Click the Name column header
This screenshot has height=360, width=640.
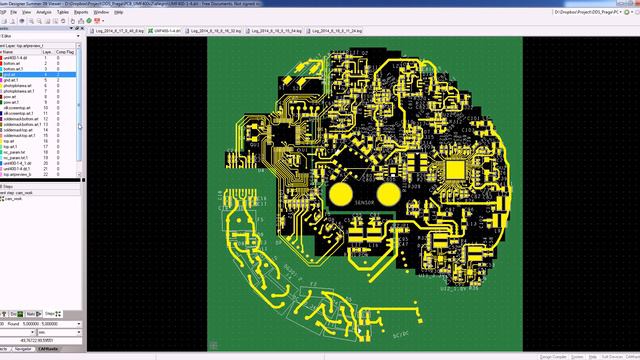20,52
